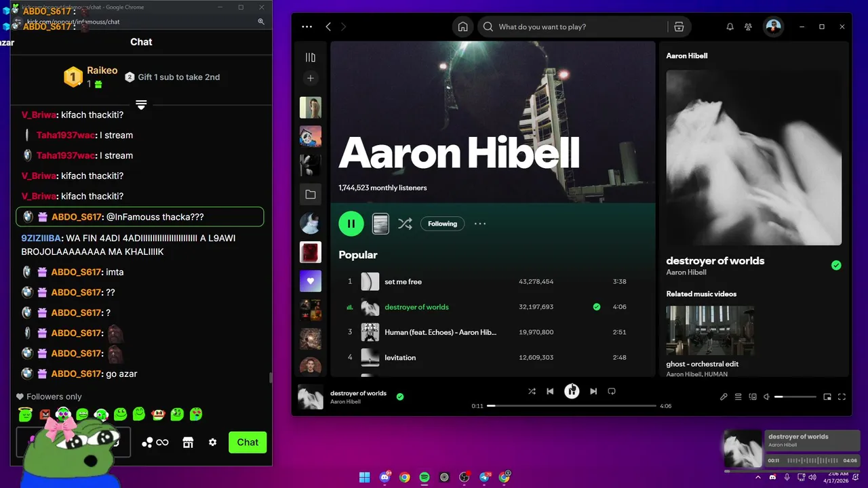Collapse the Kick leaderboard with the chevron
868x488 pixels.
coord(141,104)
